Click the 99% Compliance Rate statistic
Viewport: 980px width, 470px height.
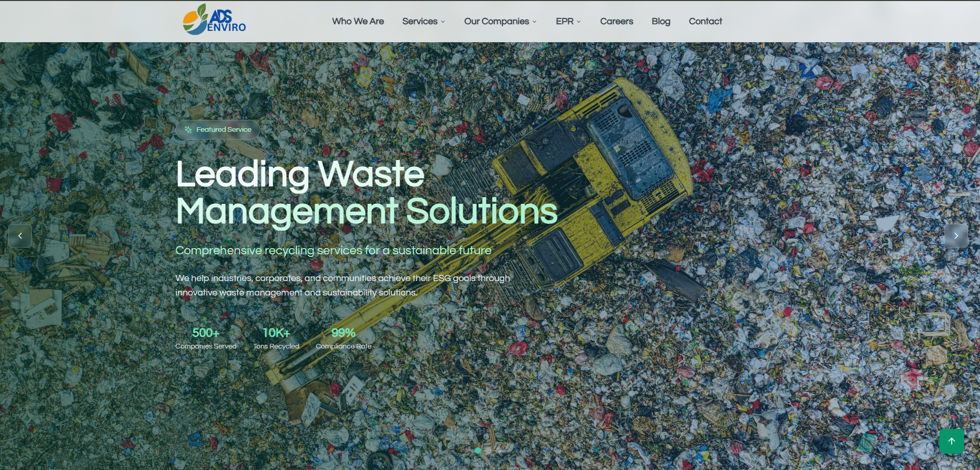tap(343, 338)
